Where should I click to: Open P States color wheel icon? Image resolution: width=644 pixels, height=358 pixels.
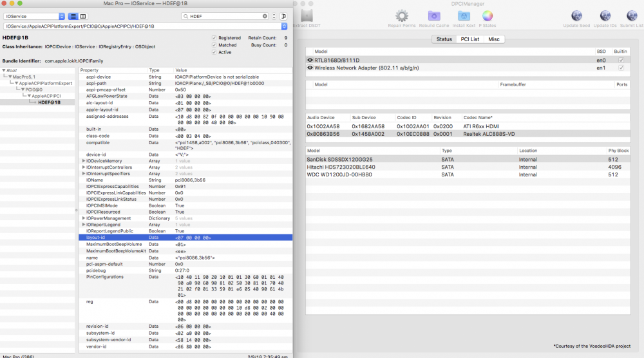[x=487, y=16]
